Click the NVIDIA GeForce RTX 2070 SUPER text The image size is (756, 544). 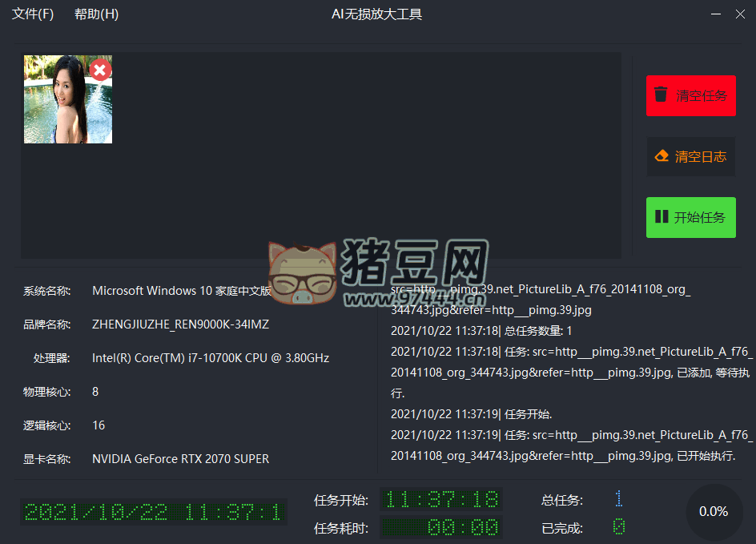pyautogui.click(x=180, y=459)
